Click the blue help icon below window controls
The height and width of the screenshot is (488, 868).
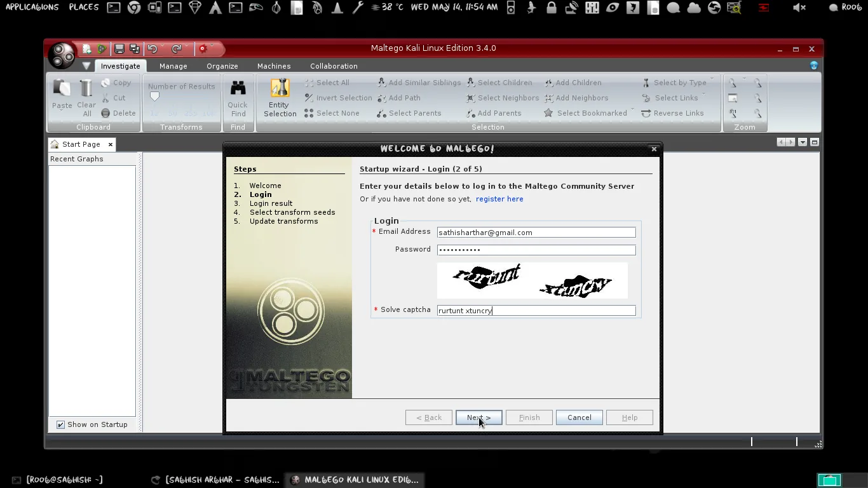(x=814, y=65)
